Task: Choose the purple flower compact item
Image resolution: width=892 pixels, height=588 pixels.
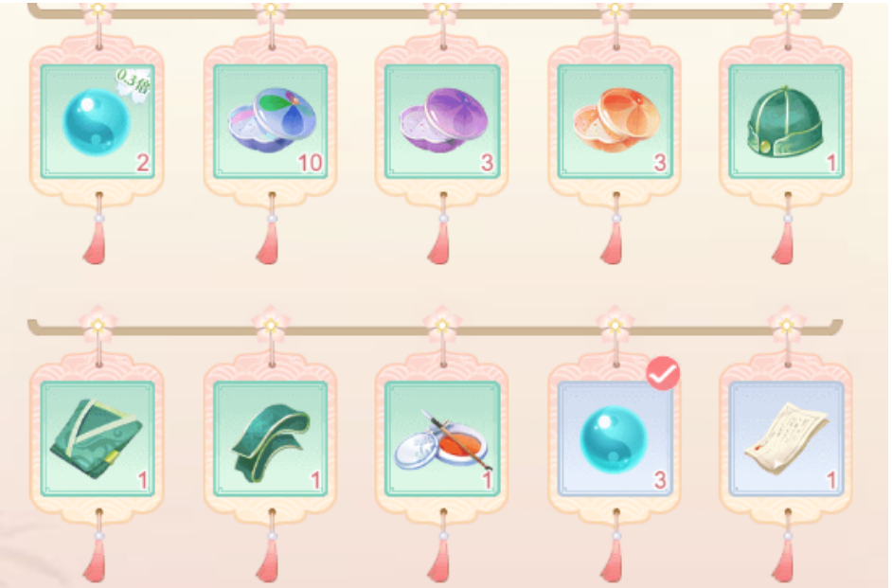Action: 442,122
